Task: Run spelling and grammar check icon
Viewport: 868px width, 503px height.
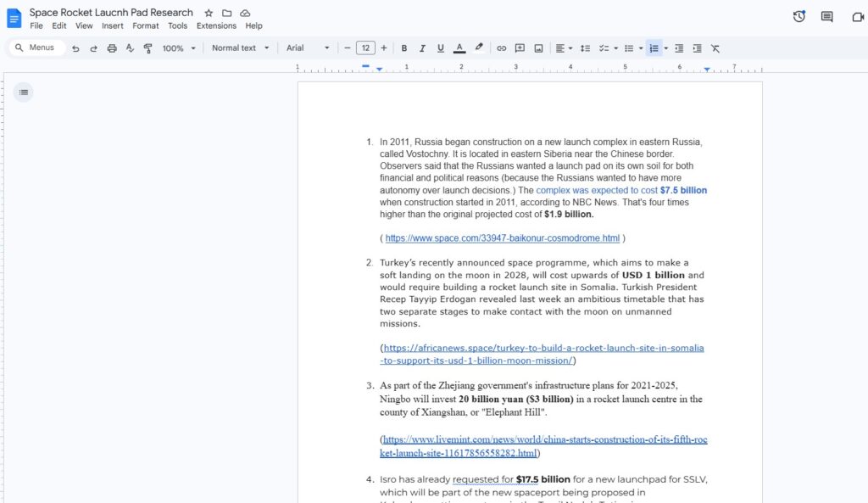Action: pyautogui.click(x=130, y=48)
